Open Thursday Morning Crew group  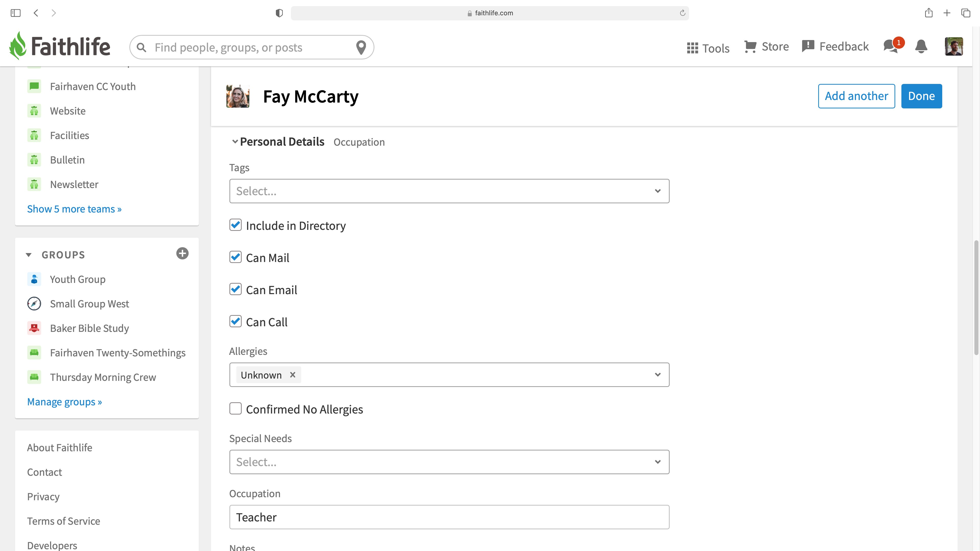(103, 377)
